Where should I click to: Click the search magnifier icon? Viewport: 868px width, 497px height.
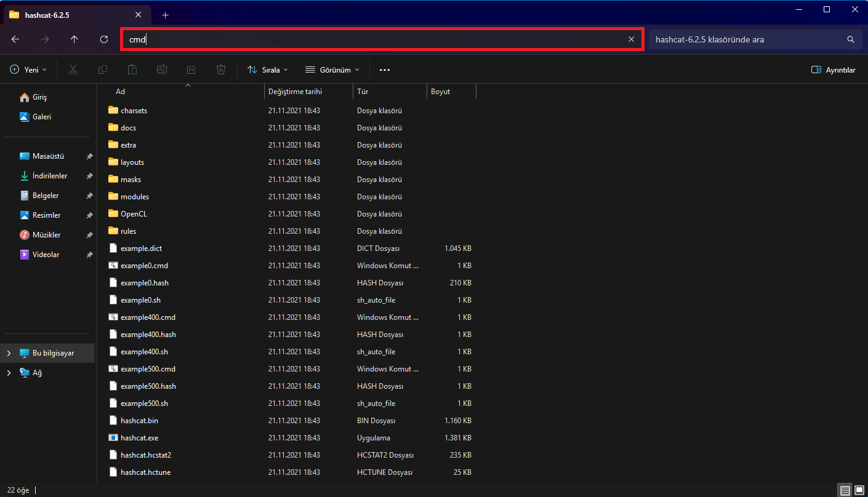tap(851, 39)
